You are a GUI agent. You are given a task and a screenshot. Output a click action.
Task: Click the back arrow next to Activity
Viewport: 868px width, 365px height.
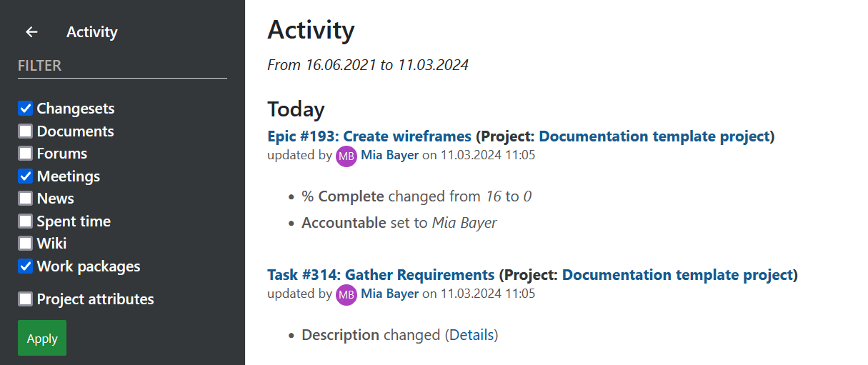click(31, 32)
